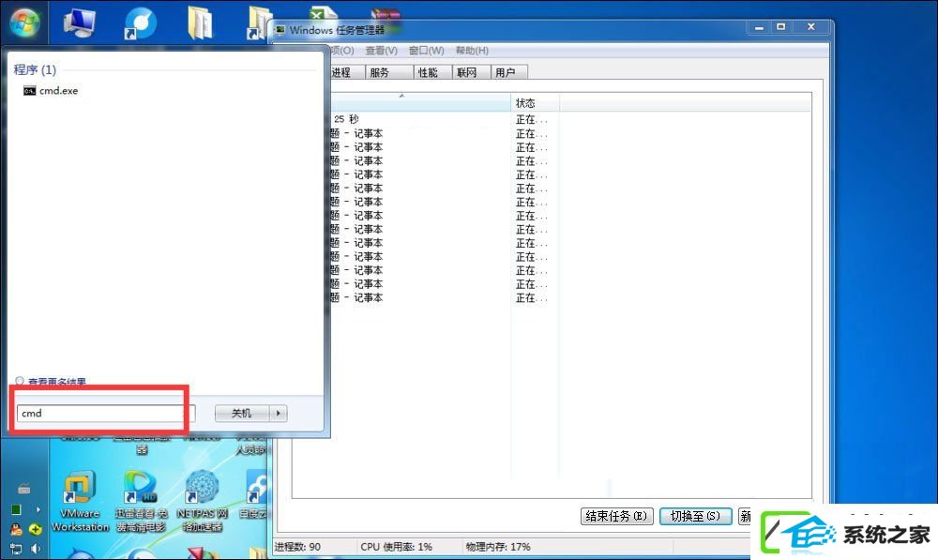The height and width of the screenshot is (560, 938).
Task: Click the green square tray icon
Action: coord(16,509)
